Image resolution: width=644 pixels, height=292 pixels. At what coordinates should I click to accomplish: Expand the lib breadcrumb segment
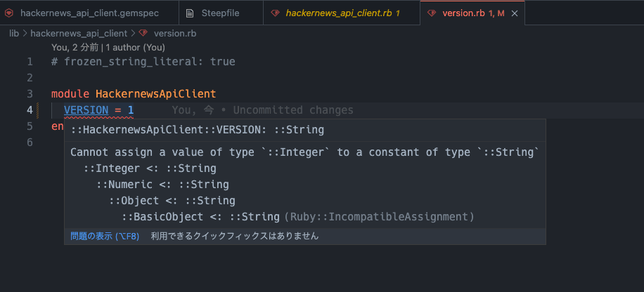point(14,33)
